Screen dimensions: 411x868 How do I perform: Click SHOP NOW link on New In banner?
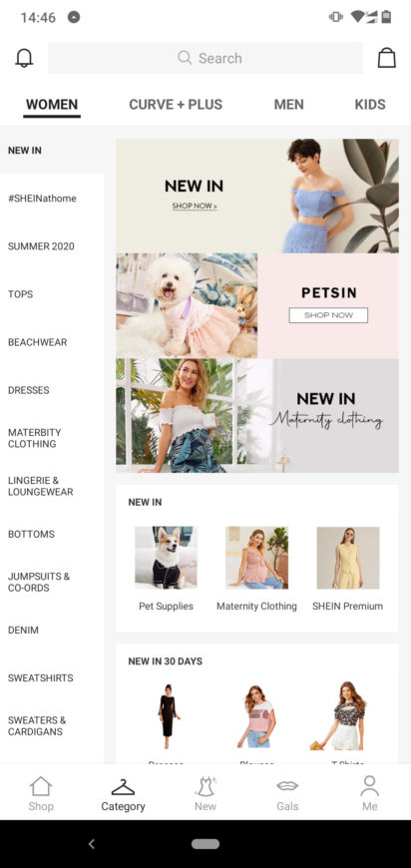[x=195, y=206]
